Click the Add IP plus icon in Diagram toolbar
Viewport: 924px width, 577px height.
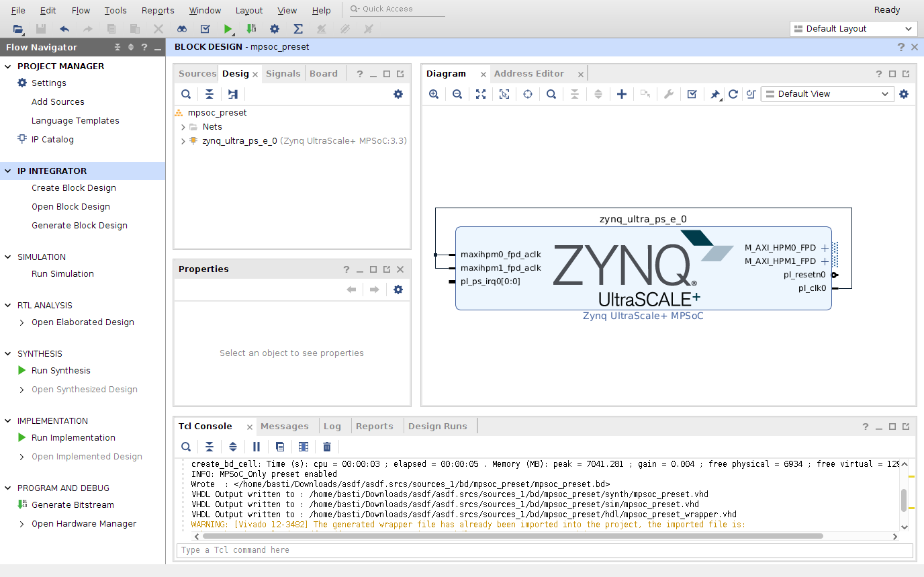tap(622, 94)
